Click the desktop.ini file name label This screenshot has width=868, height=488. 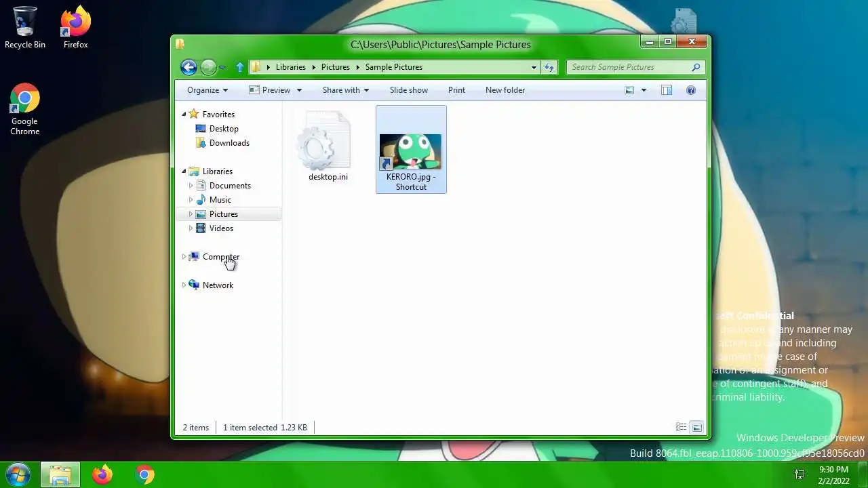pos(328,177)
